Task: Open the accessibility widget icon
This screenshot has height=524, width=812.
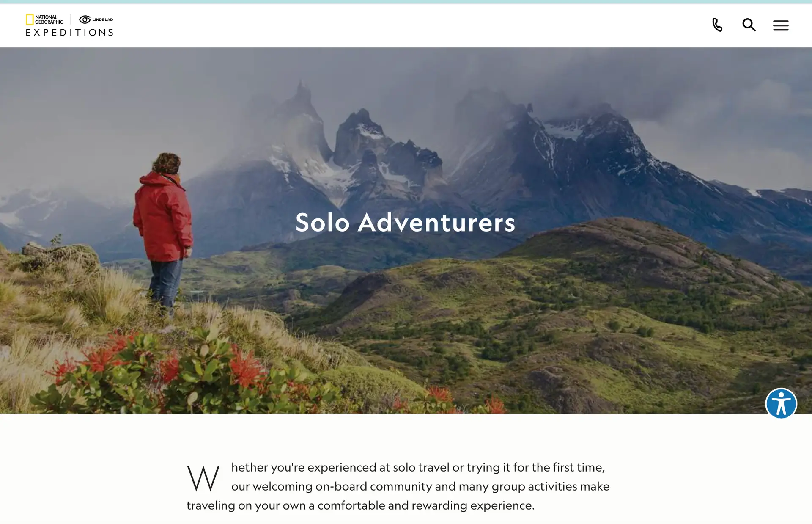Action: coord(781,403)
